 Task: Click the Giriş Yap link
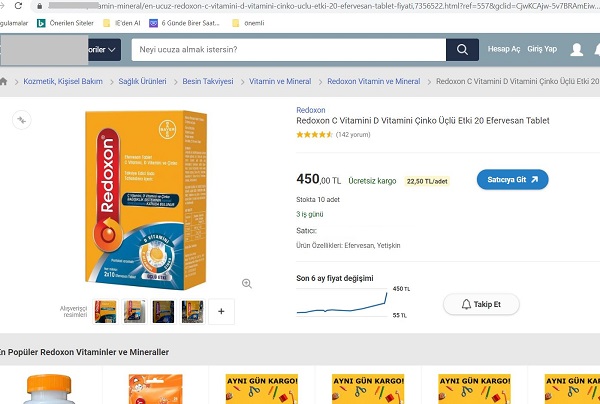pyautogui.click(x=542, y=49)
